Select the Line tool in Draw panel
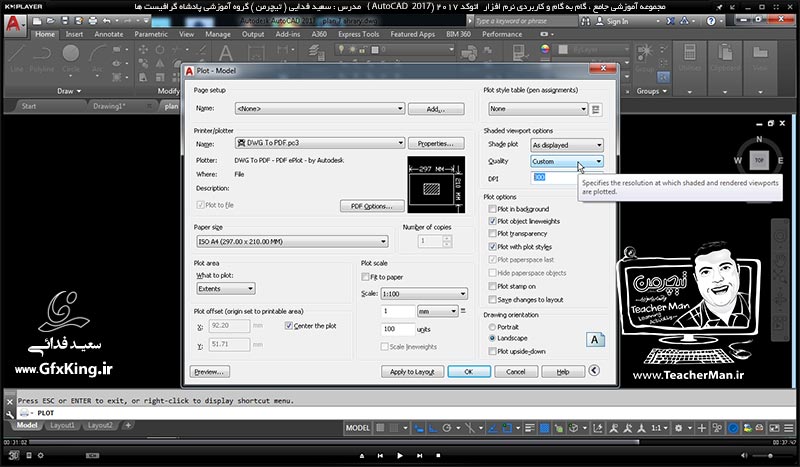 (x=16, y=58)
